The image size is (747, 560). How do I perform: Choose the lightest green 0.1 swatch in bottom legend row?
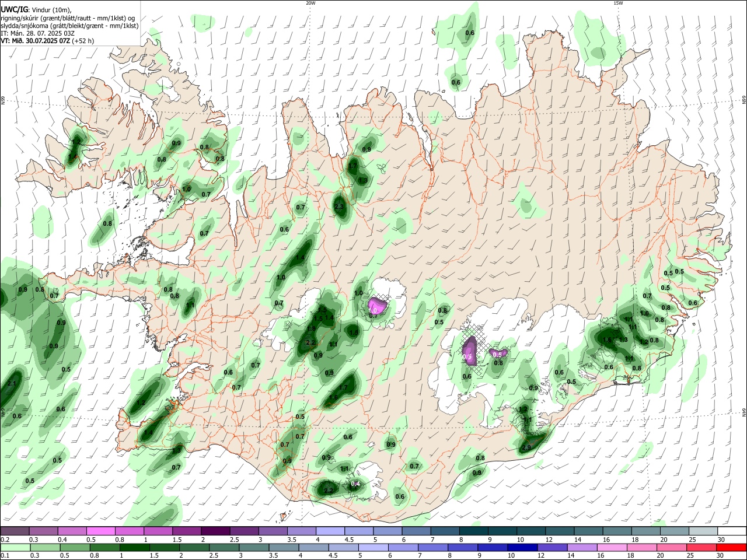point(15,547)
